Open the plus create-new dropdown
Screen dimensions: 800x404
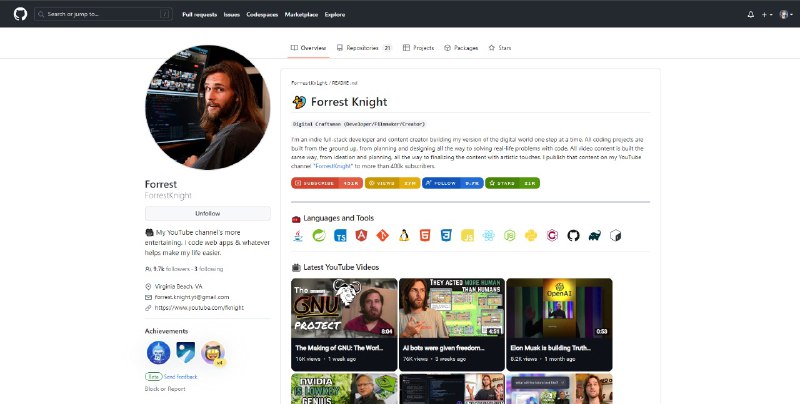tap(767, 15)
